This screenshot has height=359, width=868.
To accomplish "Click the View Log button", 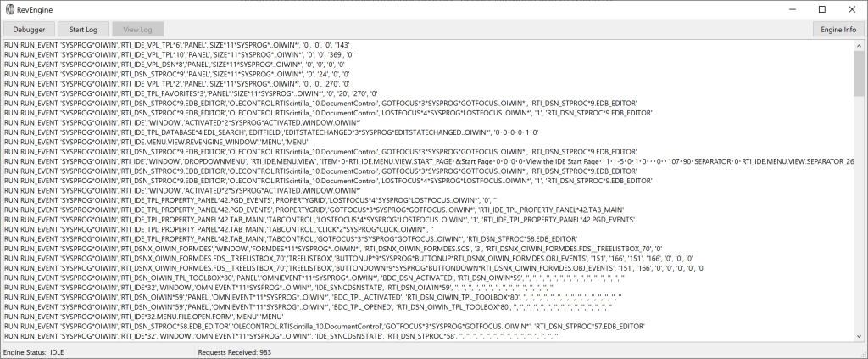I will [x=137, y=29].
